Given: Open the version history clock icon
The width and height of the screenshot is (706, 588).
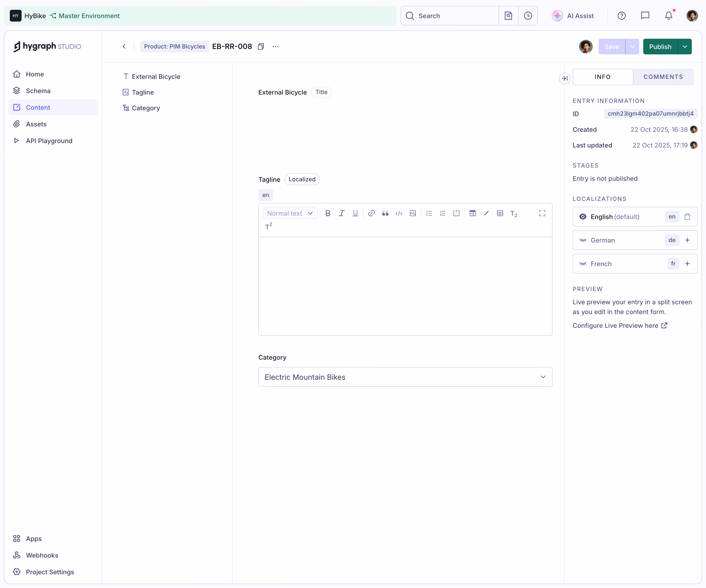Looking at the screenshot, I should 528,15.
